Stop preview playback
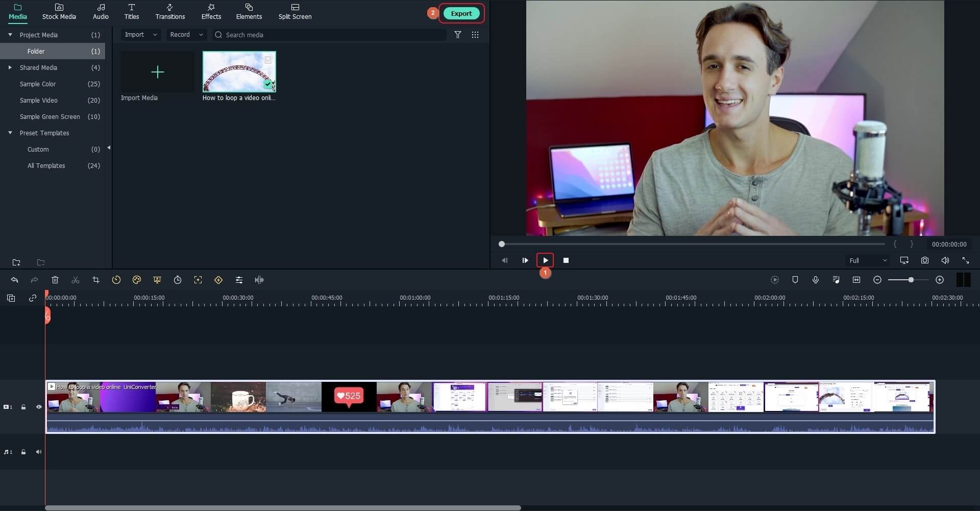Image resolution: width=980 pixels, height=511 pixels. [566, 260]
